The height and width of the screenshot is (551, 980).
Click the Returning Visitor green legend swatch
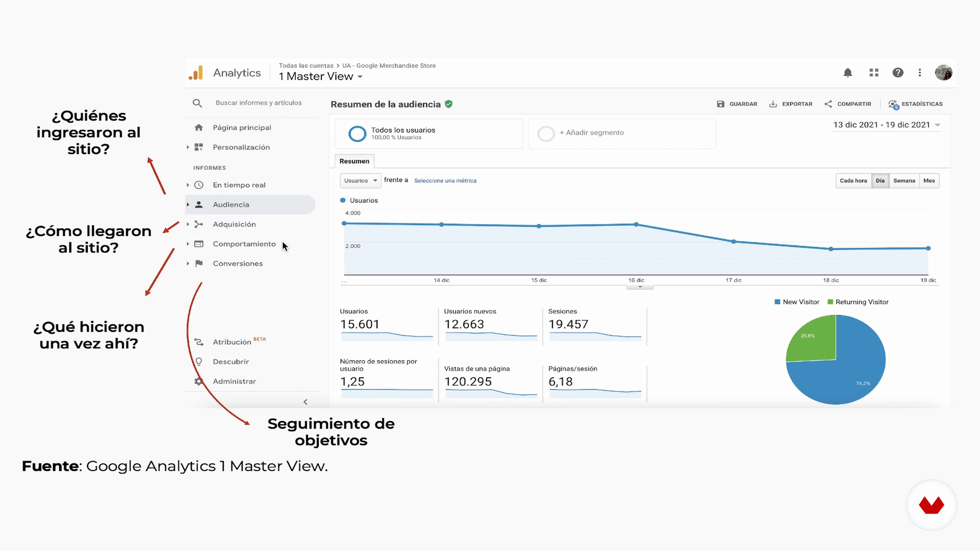pyautogui.click(x=830, y=302)
